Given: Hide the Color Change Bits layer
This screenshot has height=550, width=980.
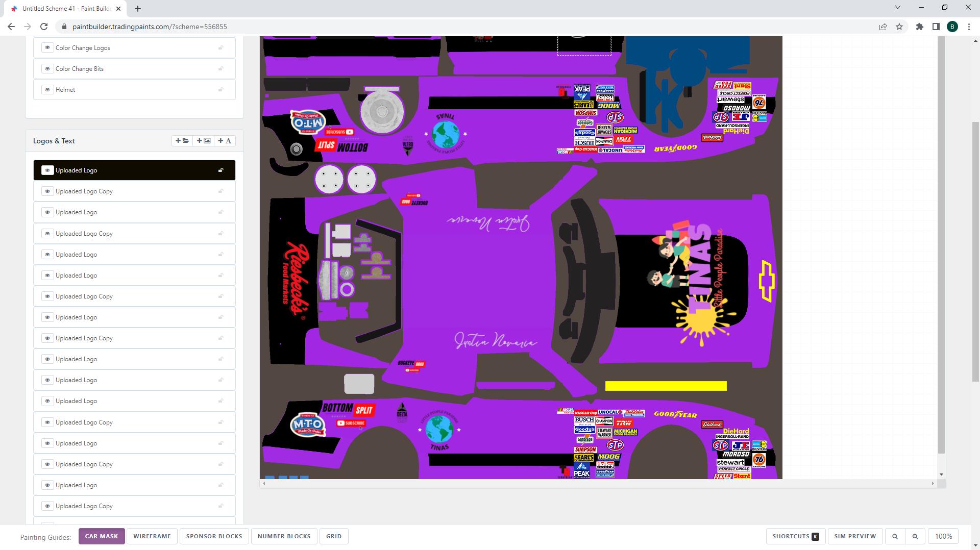Looking at the screenshot, I should 47,69.
